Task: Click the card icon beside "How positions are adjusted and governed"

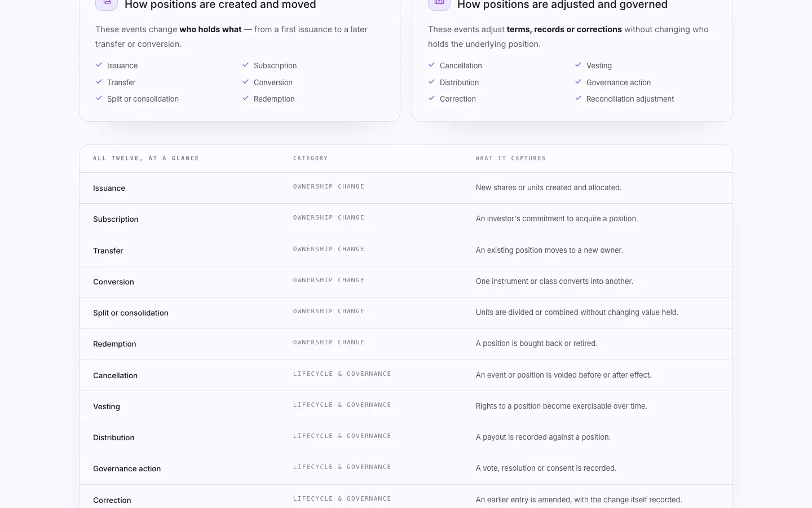Action: pyautogui.click(x=439, y=3)
